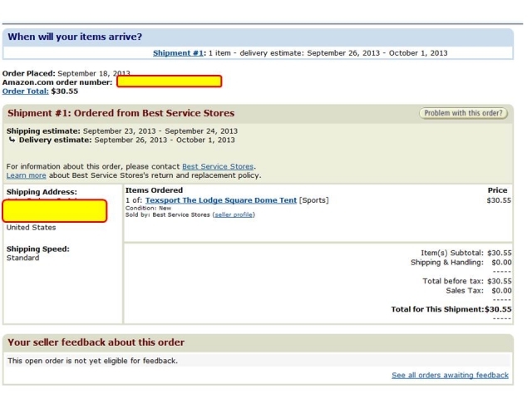Click the Sold by: Best Service Stores text
532x399 pixels.
[x=168, y=214]
